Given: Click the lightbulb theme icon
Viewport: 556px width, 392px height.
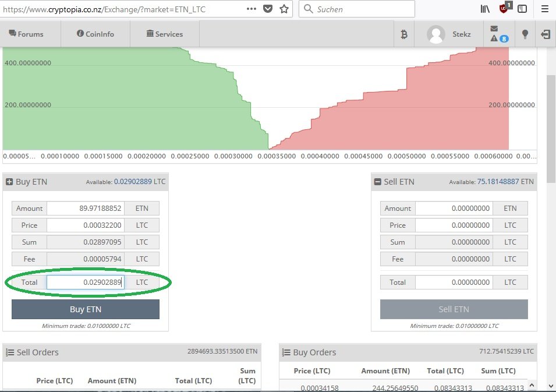Looking at the screenshot, I should coord(525,34).
